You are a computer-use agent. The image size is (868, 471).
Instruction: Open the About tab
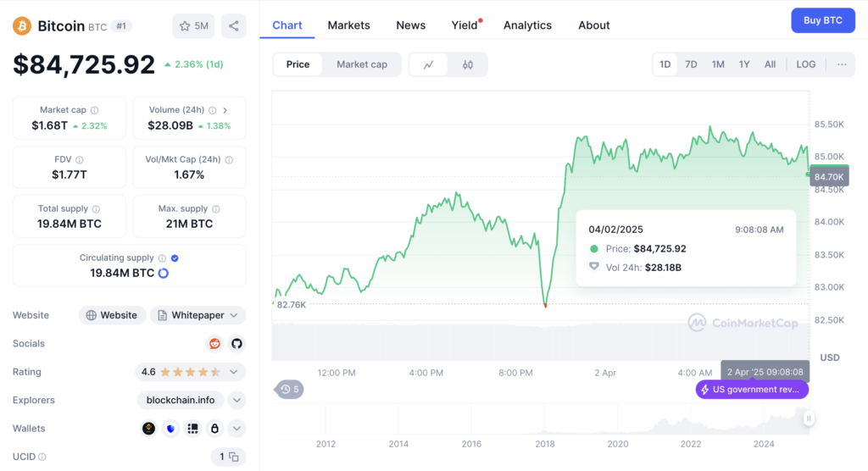tap(594, 25)
